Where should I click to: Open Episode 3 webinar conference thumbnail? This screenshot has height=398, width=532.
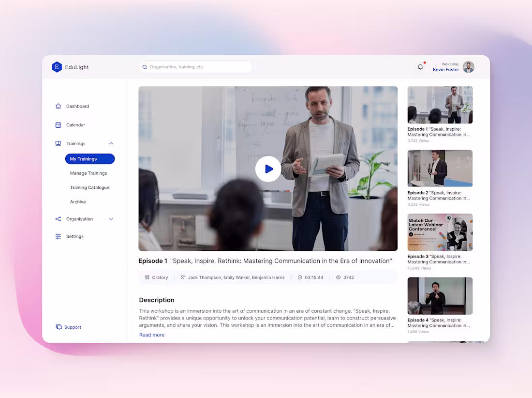440,232
